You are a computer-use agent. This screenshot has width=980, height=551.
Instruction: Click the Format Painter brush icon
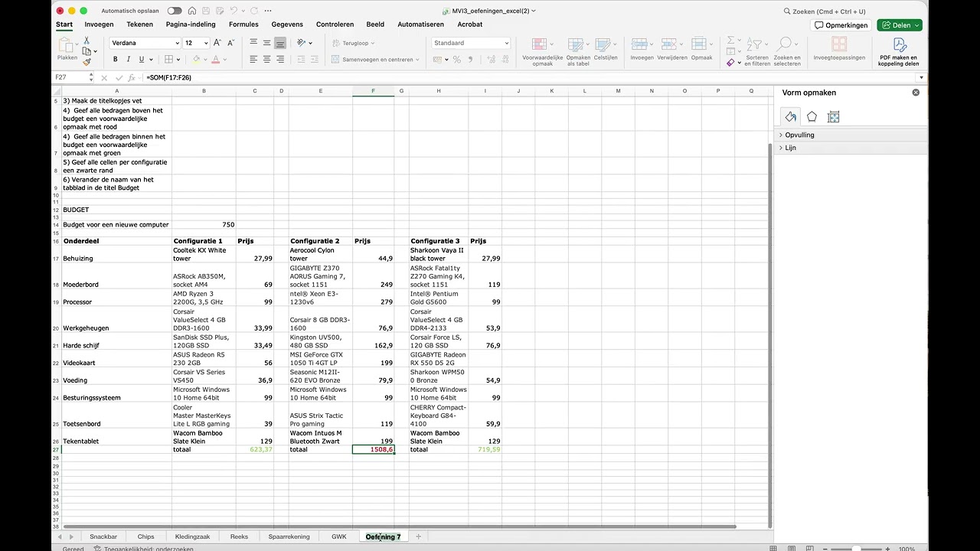[x=87, y=62]
